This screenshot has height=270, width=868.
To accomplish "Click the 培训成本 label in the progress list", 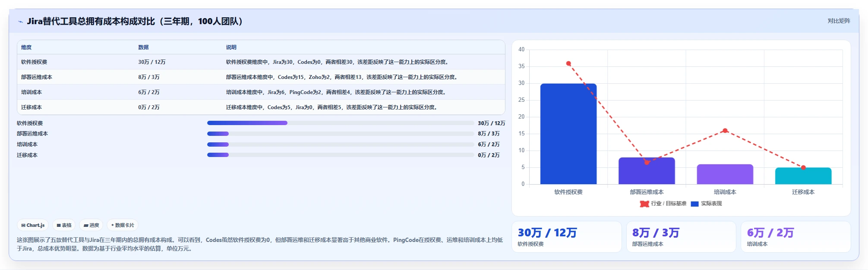I will pyautogui.click(x=27, y=144).
